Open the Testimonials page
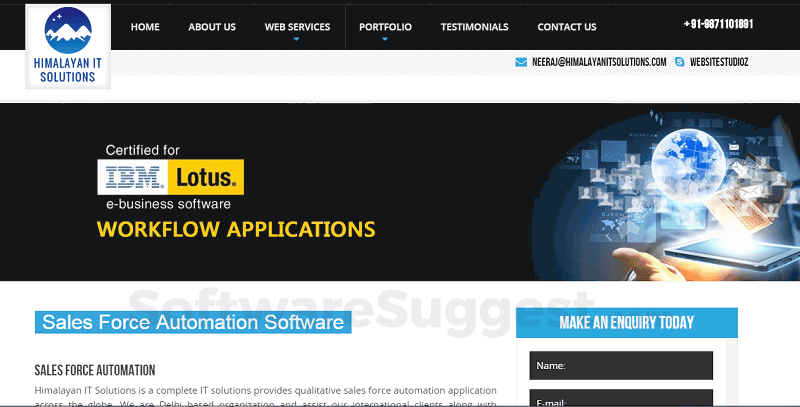The height and width of the screenshot is (407, 800). (x=474, y=27)
